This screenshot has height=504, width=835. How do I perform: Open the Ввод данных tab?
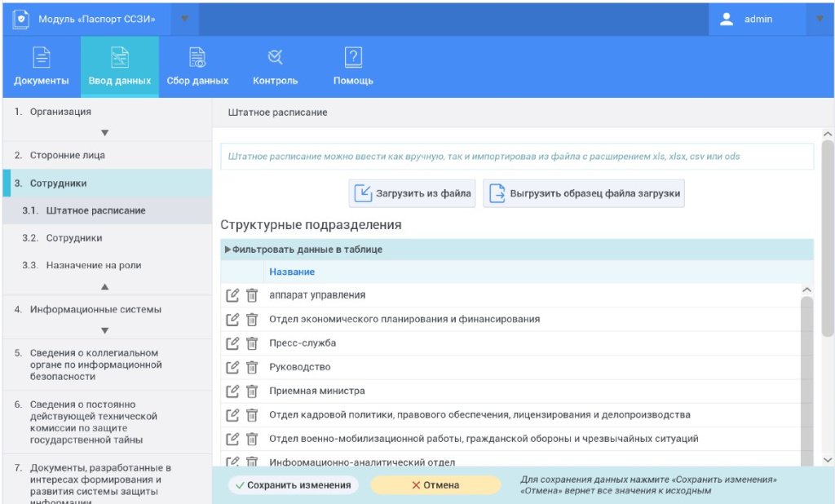click(119, 65)
